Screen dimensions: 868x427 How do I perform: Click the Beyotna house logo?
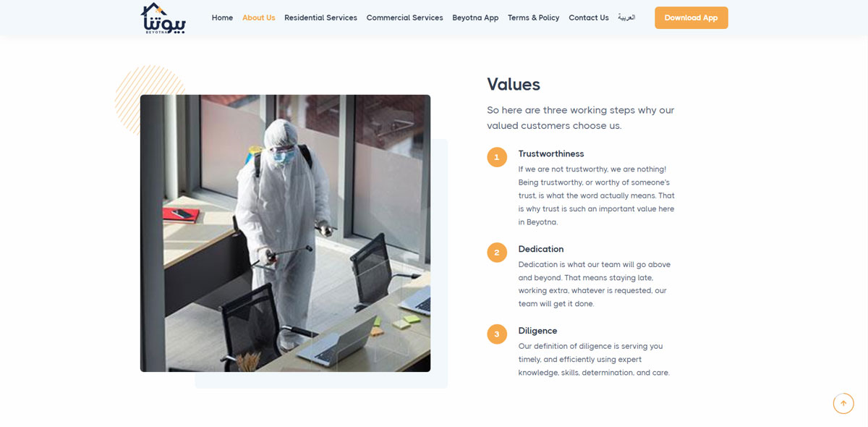pos(163,18)
